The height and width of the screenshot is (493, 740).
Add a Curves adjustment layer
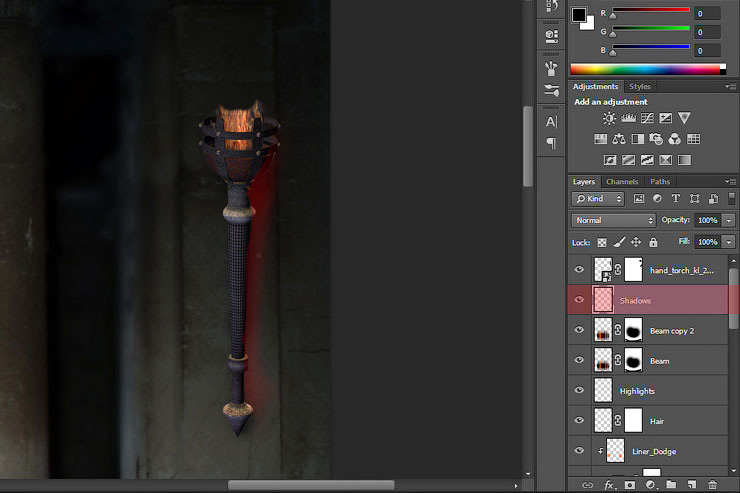point(647,118)
